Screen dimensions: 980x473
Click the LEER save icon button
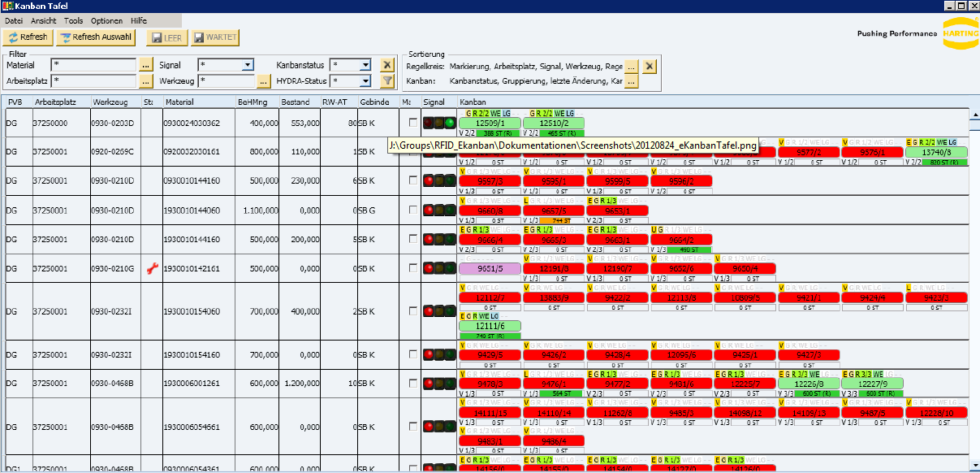click(x=166, y=37)
